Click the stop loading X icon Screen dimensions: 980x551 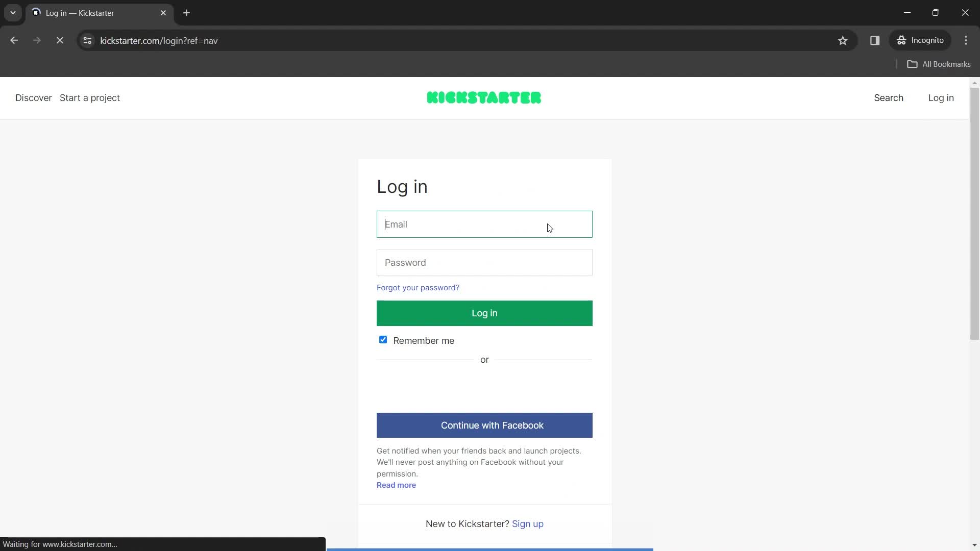pyautogui.click(x=60, y=41)
